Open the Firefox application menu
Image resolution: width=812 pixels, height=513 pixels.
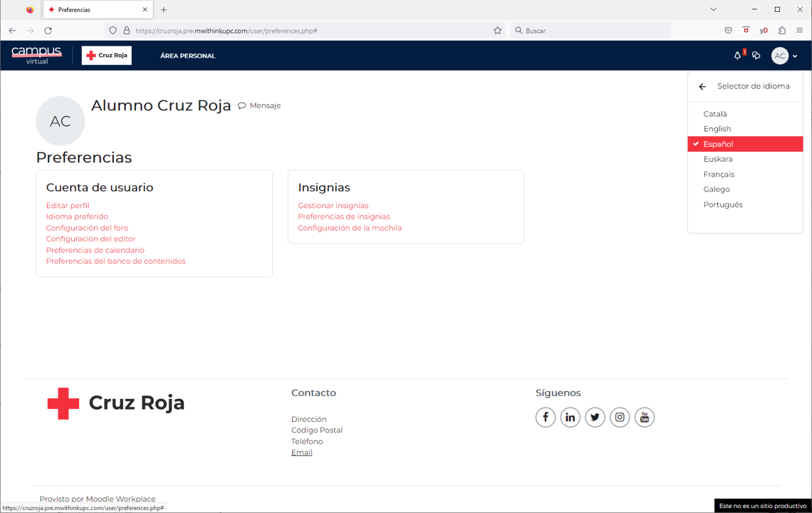click(x=799, y=31)
